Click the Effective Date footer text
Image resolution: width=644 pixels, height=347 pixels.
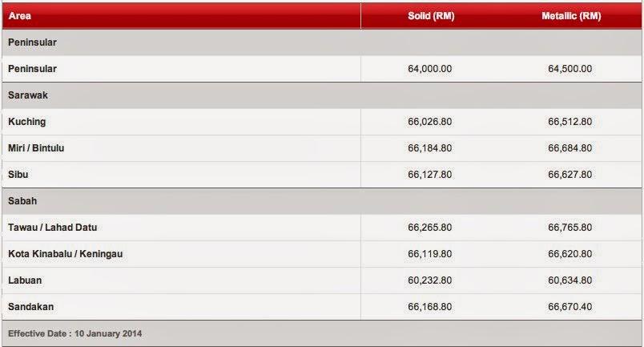pos(74,333)
